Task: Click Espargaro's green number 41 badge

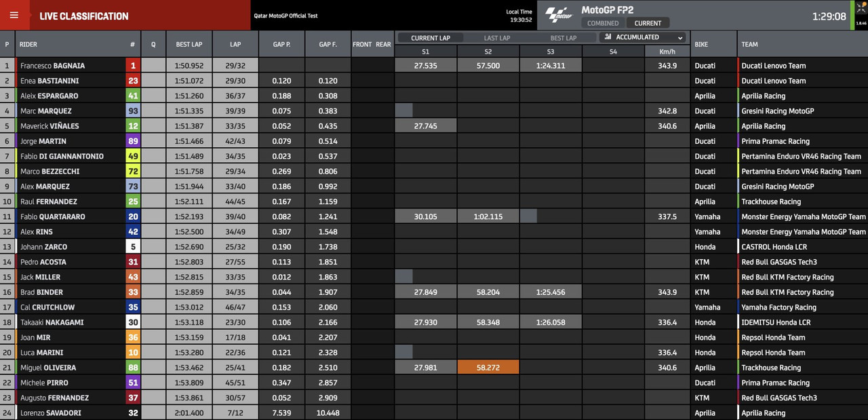Action: pyautogui.click(x=133, y=96)
